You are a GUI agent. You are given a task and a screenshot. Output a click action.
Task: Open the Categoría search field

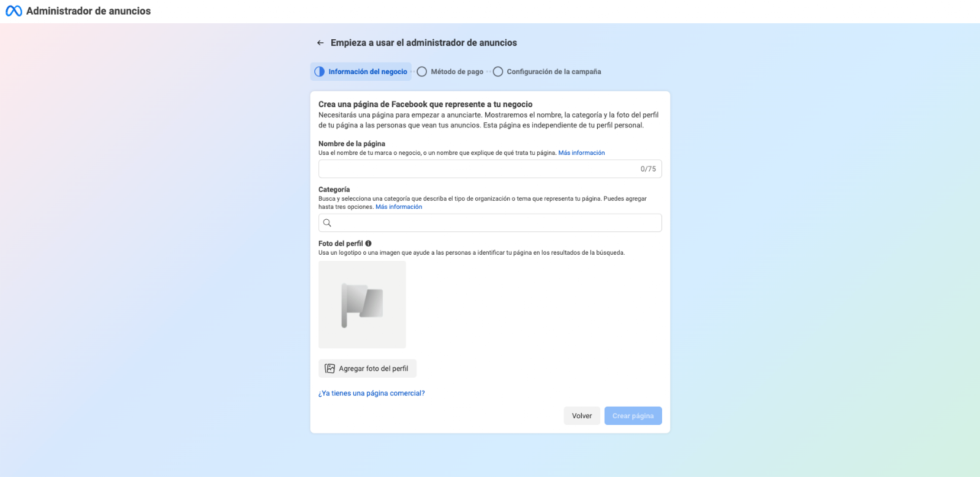tap(490, 223)
